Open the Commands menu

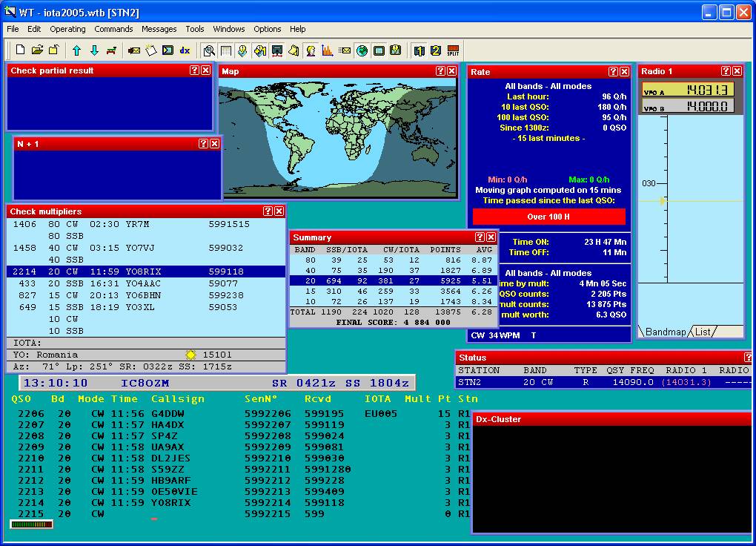pos(113,29)
